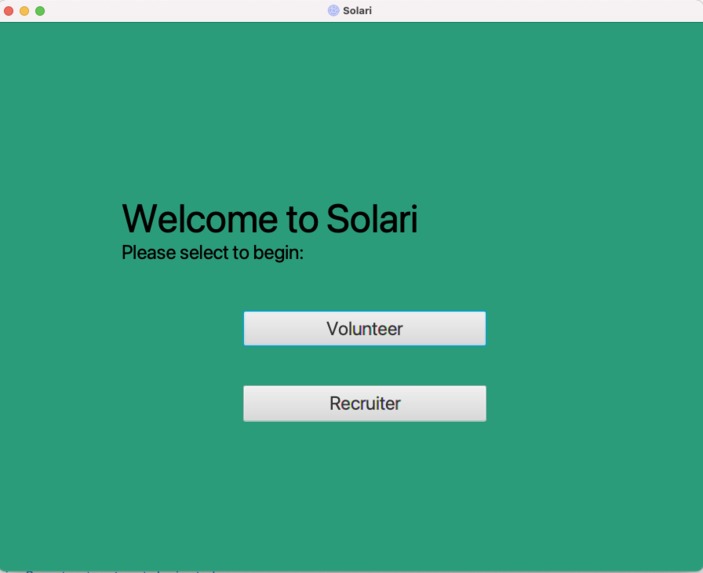Screen dimensions: 703x573
Task: Choose the Recruiter button
Action: coord(365,404)
